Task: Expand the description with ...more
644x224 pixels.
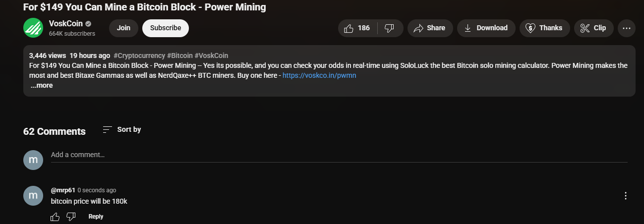Action: point(42,85)
